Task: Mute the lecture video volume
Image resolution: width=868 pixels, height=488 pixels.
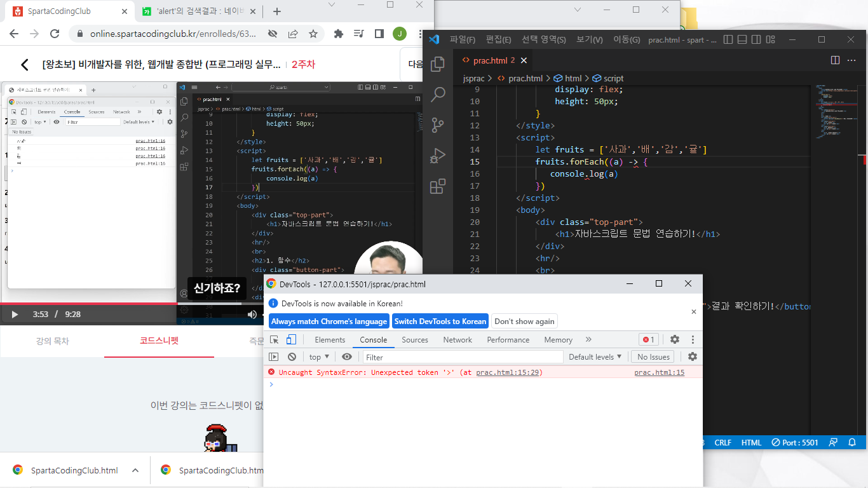Action: [x=252, y=314]
